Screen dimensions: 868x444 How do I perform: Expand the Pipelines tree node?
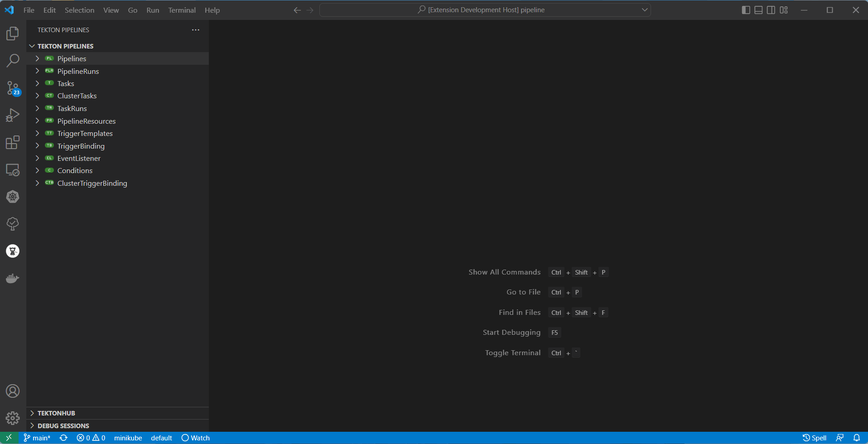(38, 58)
